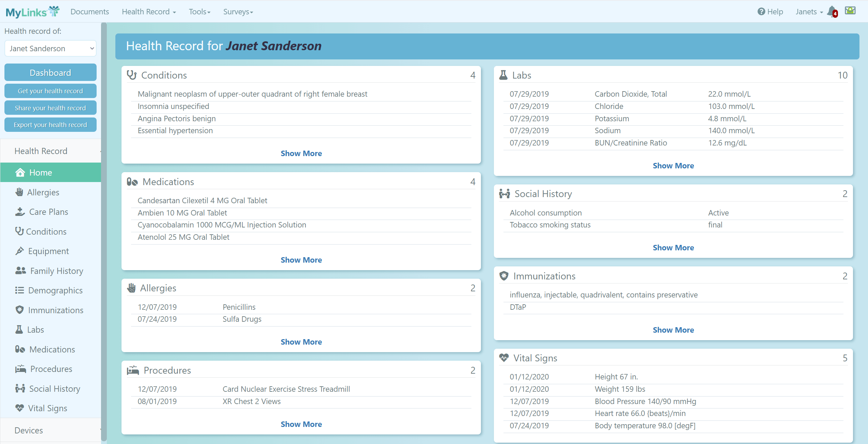
Task: Show more Medications
Action: click(x=301, y=260)
